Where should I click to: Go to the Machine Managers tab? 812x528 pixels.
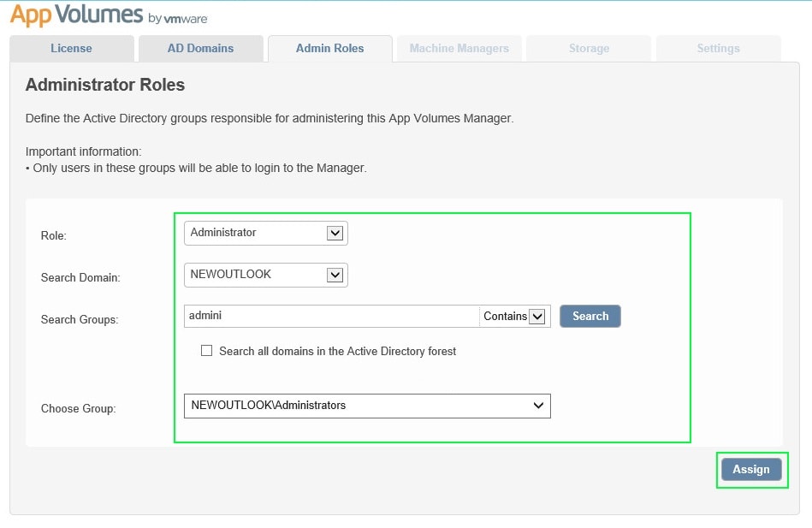click(x=459, y=49)
